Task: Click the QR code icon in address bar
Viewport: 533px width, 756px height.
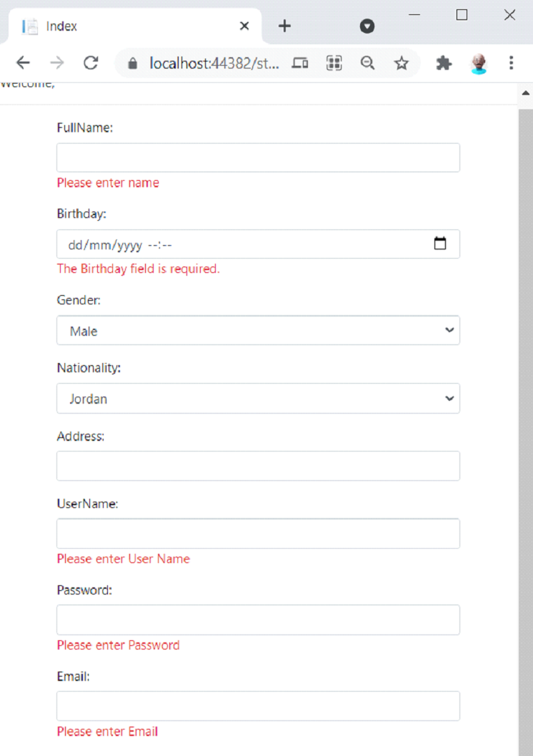Action: click(334, 63)
